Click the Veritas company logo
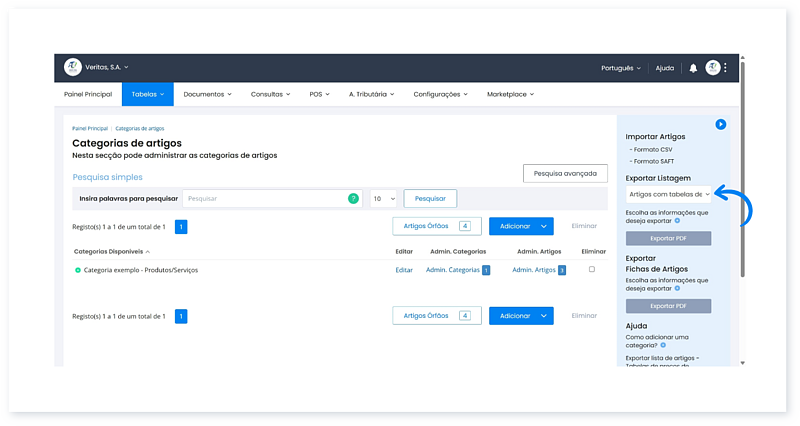The height and width of the screenshot is (426, 800). coord(72,67)
